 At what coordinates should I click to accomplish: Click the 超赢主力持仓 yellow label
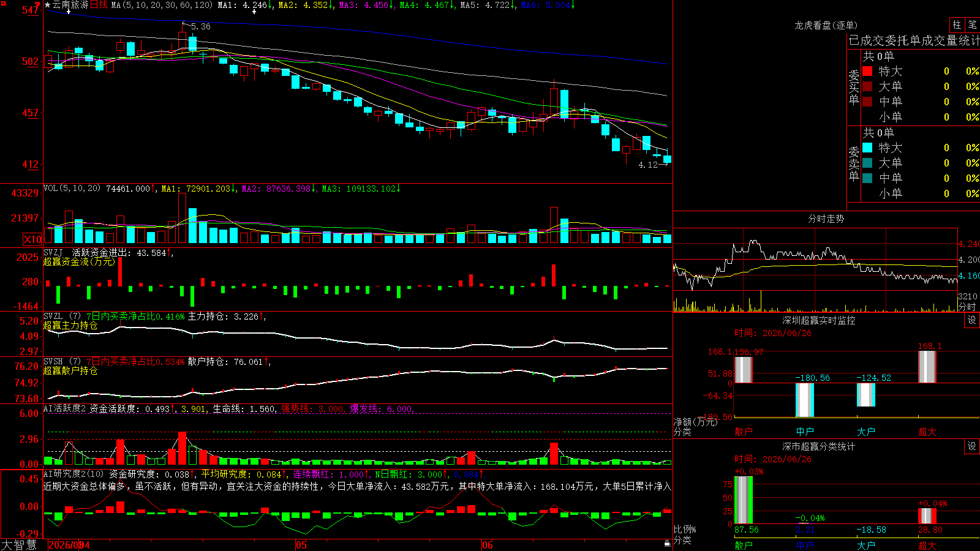tap(70, 326)
